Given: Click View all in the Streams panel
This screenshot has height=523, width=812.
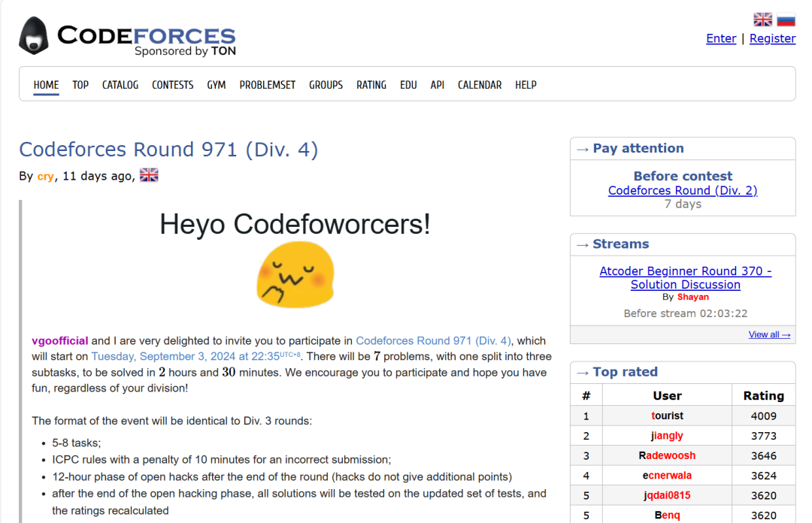Looking at the screenshot, I should pyautogui.click(x=769, y=334).
